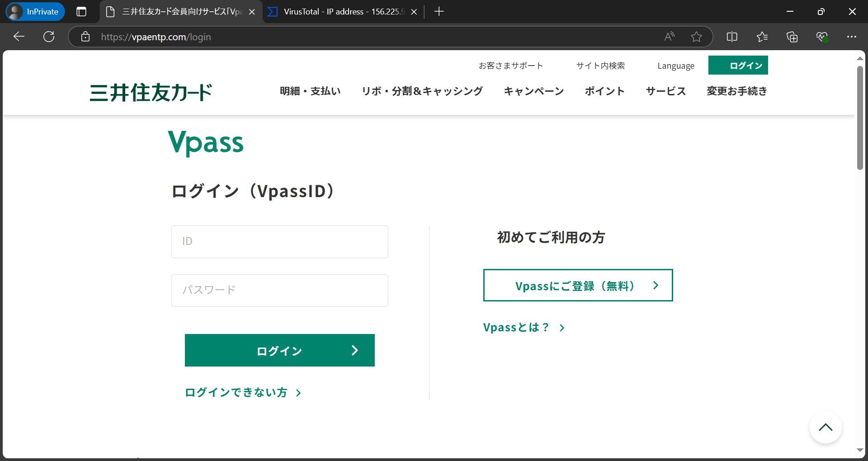Open Edge settings and more menu

click(x=852, y=37)
